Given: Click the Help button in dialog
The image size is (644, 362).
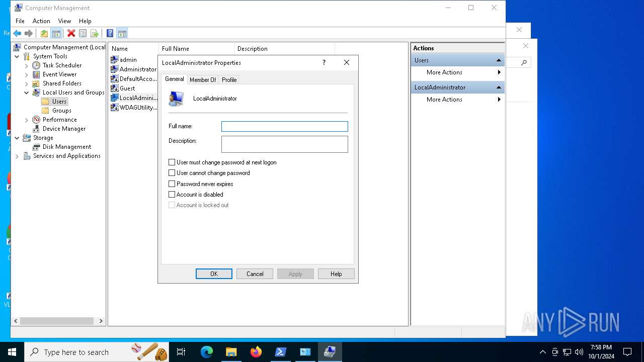Looking at the screenshot, I should tap(336, 274).
